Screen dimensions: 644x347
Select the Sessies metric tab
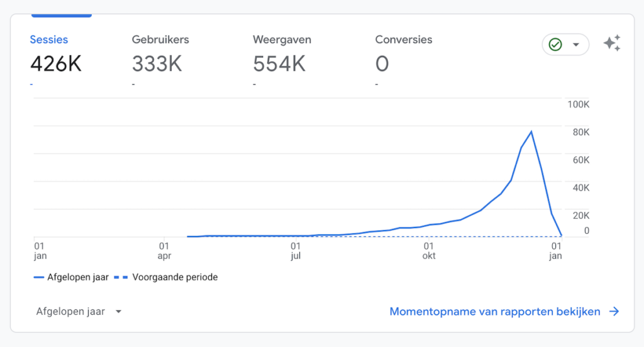(49, 40)
